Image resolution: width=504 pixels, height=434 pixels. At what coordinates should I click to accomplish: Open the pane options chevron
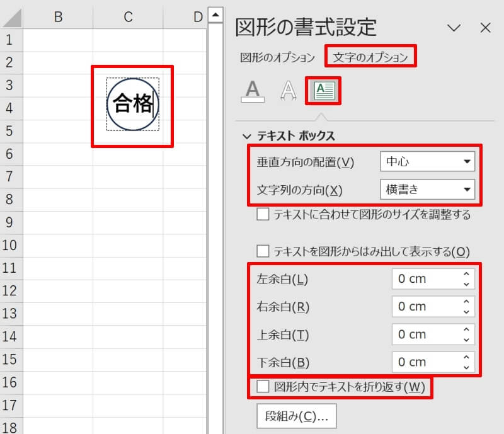[455, 28]
